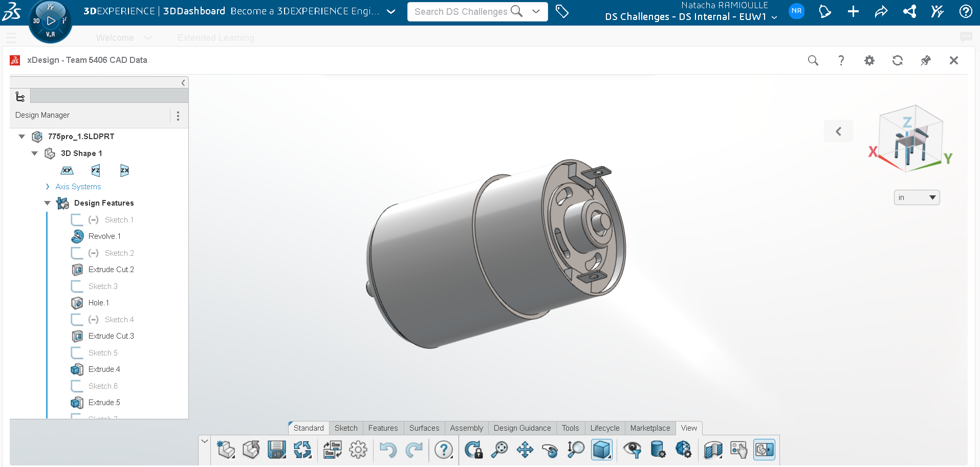Click the highlighted isometric view cube icon
The height and width of the screenshot is (467, 980).
click(x=602, y=450)
